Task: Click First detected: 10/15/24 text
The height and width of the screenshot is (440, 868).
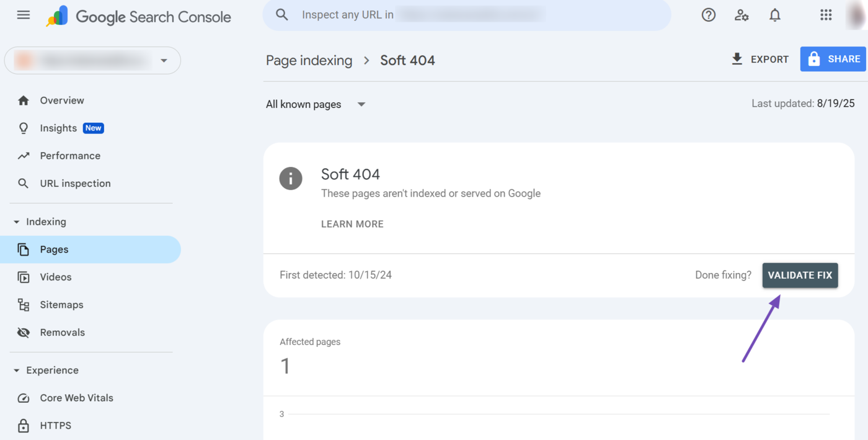Action: pos(335,275)
